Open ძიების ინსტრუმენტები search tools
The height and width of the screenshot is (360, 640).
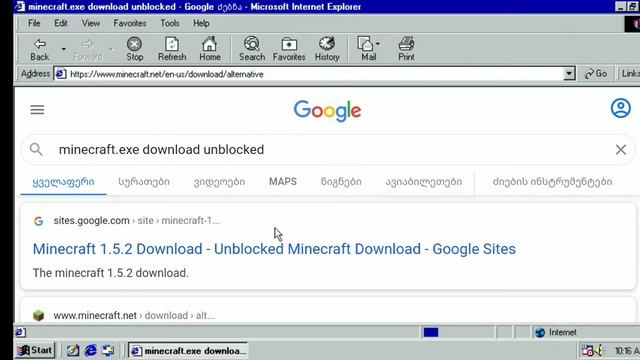coord(552,182)
